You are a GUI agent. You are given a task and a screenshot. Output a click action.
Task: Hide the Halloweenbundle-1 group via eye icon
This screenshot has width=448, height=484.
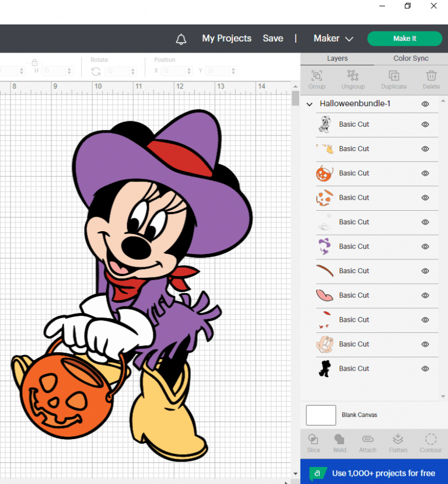point(425,104)
